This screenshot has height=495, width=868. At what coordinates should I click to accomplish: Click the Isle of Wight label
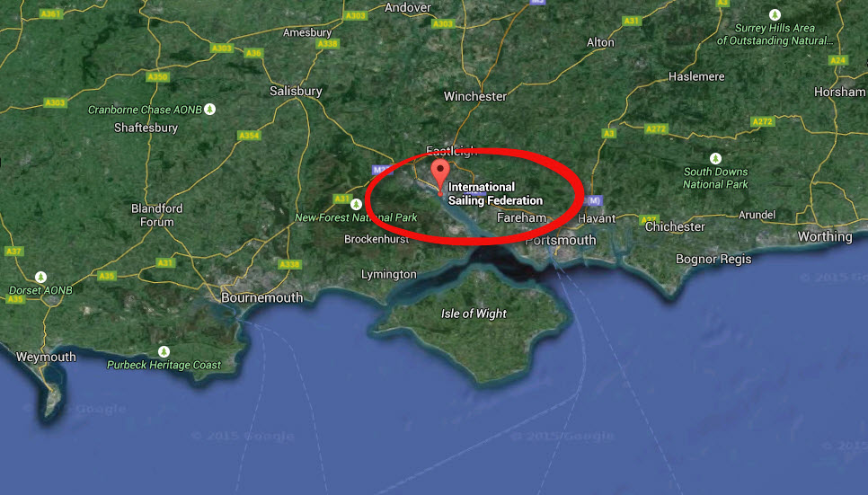click(474, 314)
